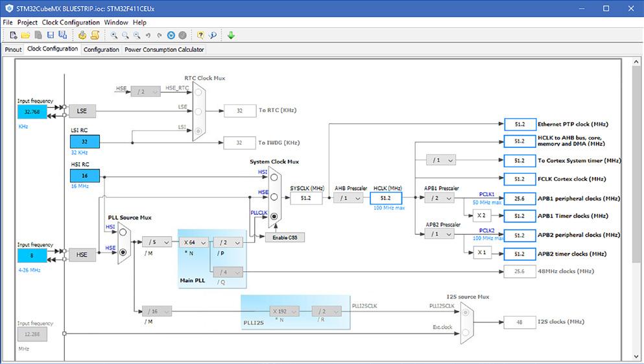Open the Project menu
Image resolution: width=644 pixels, height=364 pixels.
pyautogui.click(x=27, y=22)
